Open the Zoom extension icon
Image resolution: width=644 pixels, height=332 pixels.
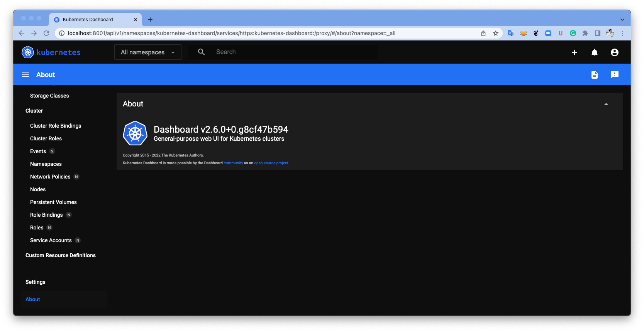548,33
